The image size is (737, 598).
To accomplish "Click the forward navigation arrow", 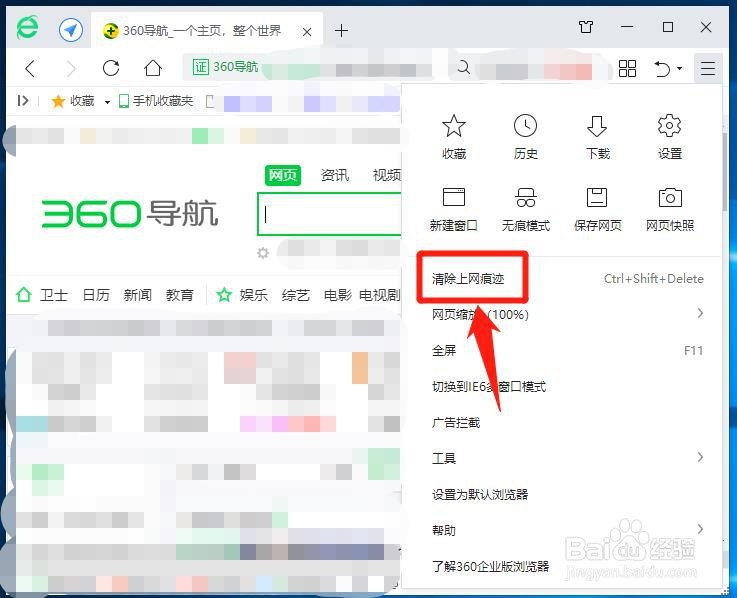I will pyautogui.click(x=71, y=69).
